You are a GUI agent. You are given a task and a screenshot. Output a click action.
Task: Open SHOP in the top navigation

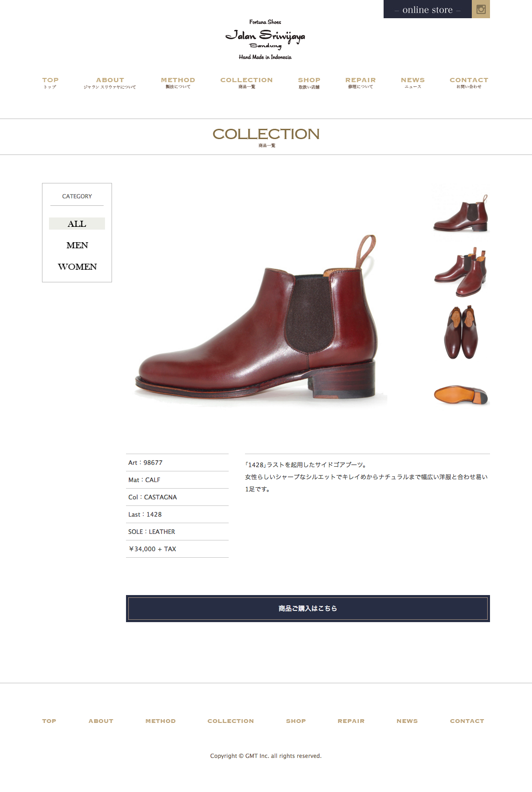(309, 83)
